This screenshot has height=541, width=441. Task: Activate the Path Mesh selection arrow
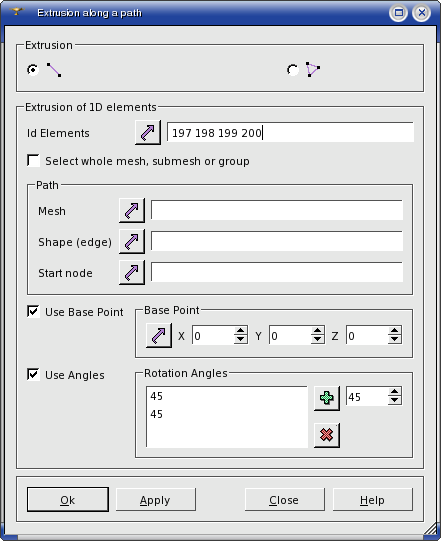tap(132, 210)
